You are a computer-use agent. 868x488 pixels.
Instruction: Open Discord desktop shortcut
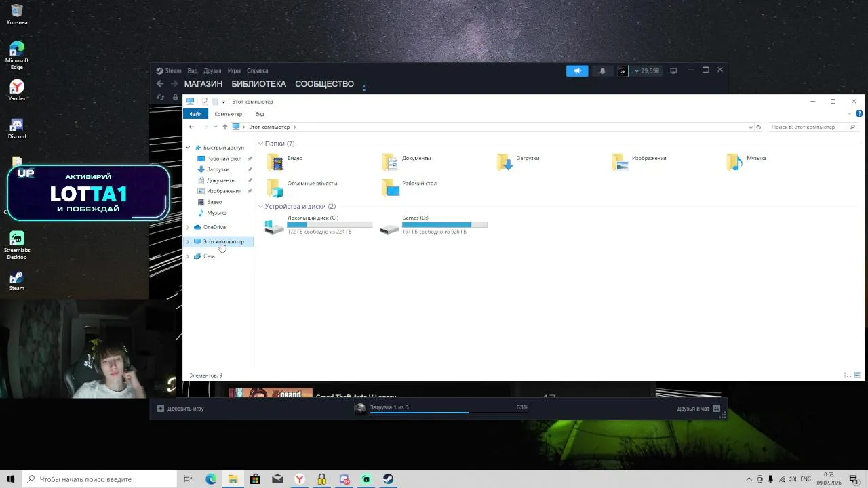point(17,129)
